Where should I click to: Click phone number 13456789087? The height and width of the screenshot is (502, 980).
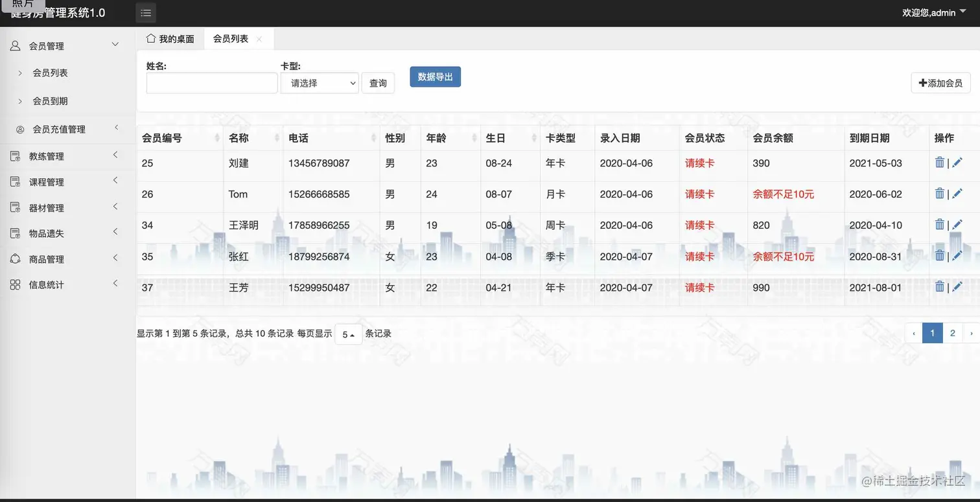coord(319,163)
